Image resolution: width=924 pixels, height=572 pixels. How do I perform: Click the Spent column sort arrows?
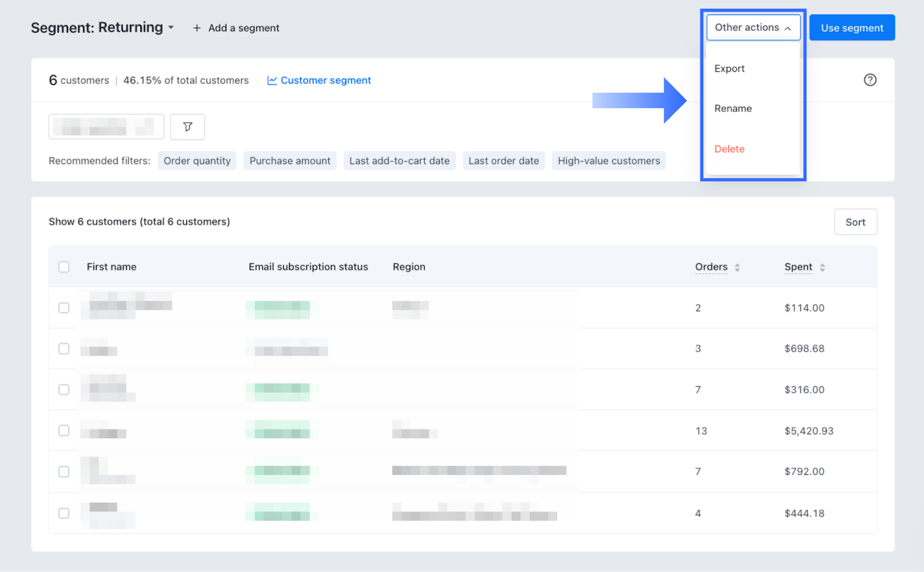[822, 267]
